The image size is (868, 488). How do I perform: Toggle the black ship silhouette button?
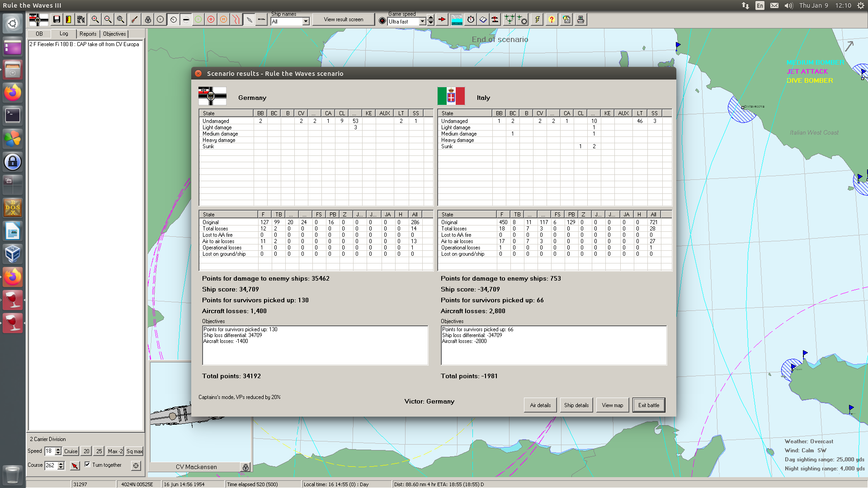[186, 19]
